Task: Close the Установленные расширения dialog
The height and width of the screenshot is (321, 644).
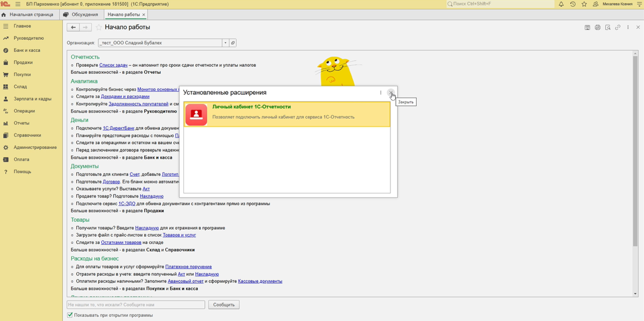Action: (x=391, y=93)
